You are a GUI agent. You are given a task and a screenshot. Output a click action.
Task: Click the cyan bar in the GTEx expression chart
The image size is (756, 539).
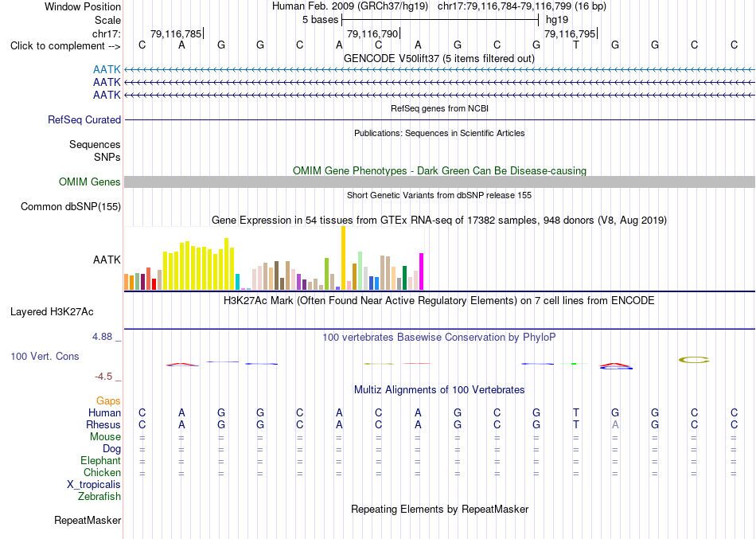click(237, 282)
